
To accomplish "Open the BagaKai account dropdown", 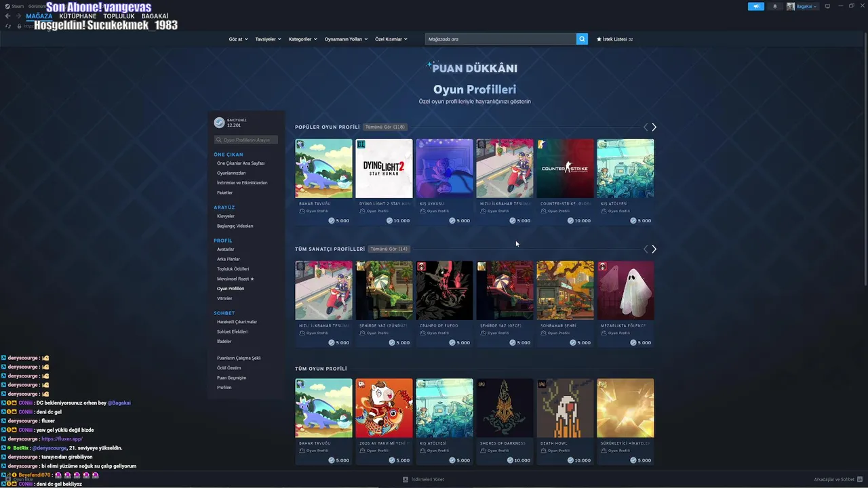I will click(x=802, y=6).
